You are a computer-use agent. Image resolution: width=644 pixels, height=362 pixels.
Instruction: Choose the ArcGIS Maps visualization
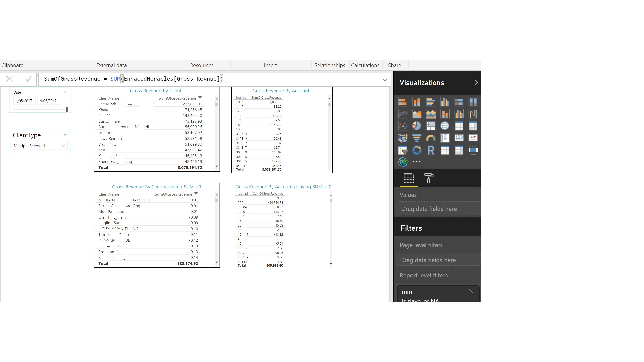pyautogui.click(x=403, y=162)
